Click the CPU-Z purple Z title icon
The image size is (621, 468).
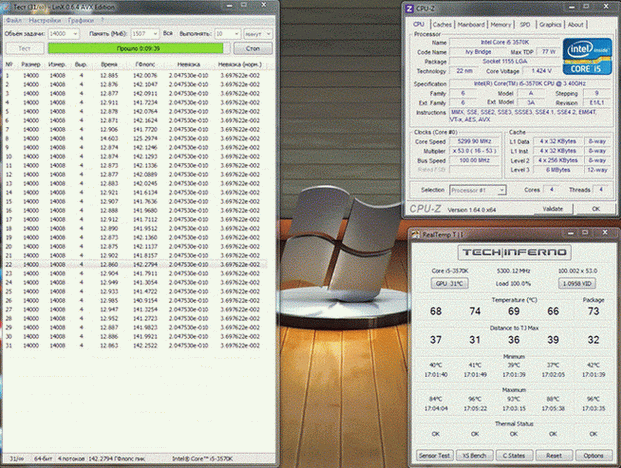click(x=408, y=8)
